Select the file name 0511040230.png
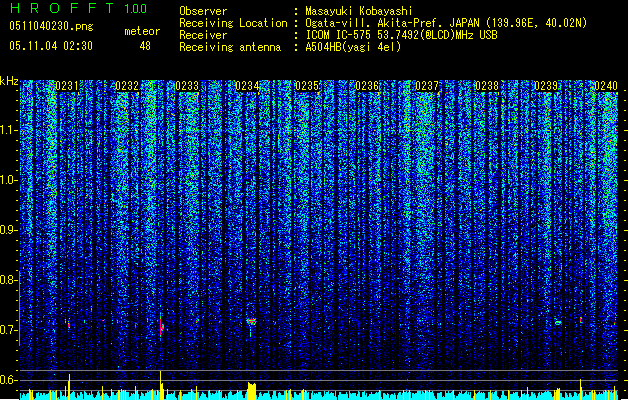Viewport: 629px width, 400px height. click(x=51, y=27)
